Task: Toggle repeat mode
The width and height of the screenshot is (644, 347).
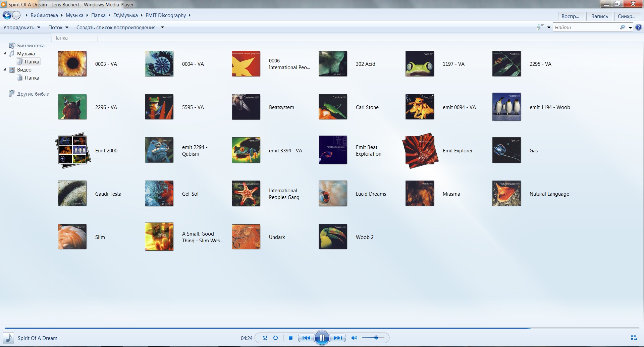Action: [x=275, y=338]
